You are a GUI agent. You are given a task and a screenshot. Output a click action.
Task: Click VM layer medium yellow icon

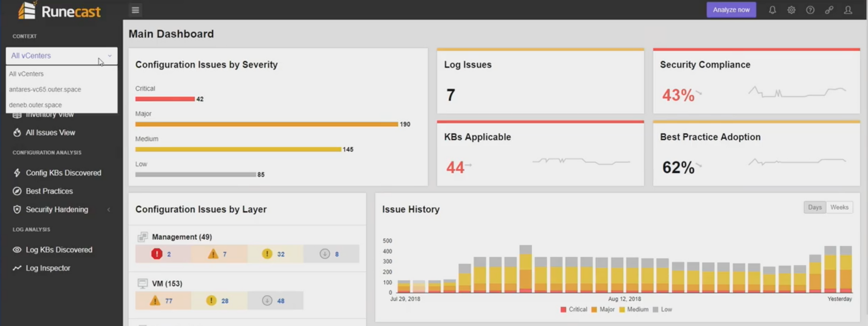[x=211, y=300]
